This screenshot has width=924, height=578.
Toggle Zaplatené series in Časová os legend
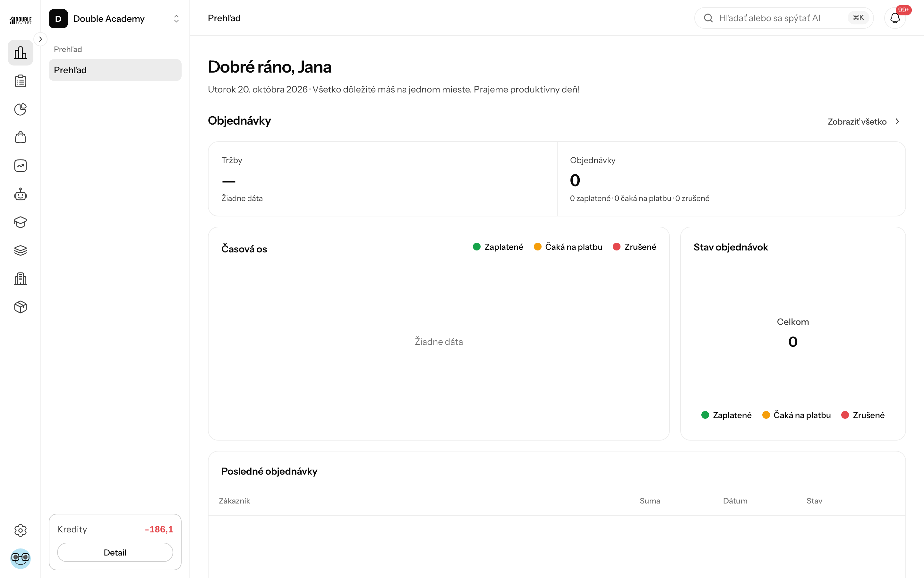498,247
